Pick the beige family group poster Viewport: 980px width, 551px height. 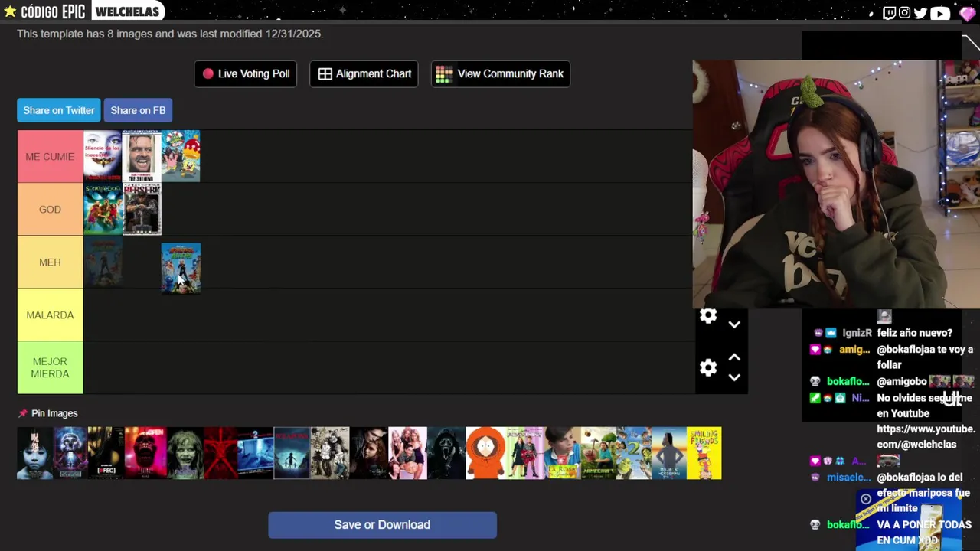tap(330, 453)
